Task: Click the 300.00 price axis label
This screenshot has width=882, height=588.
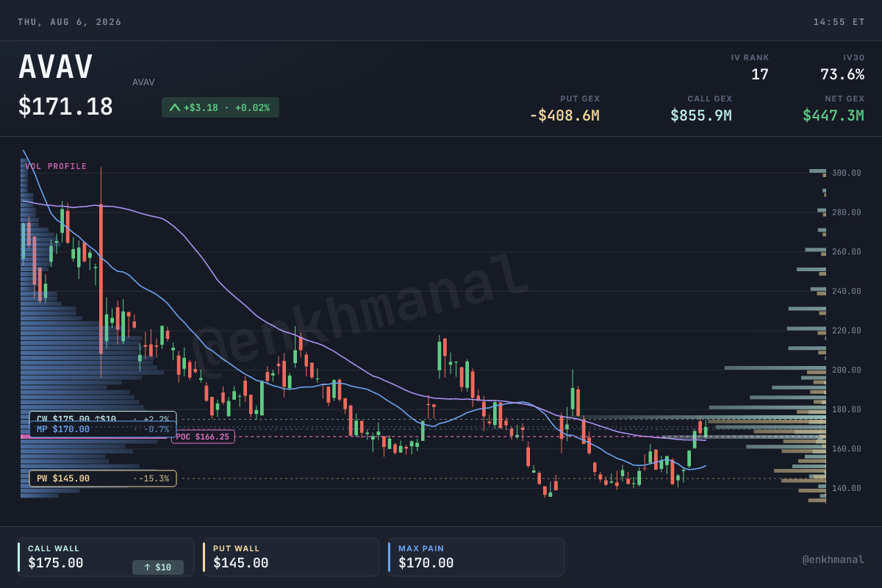Action: (847, 173)
